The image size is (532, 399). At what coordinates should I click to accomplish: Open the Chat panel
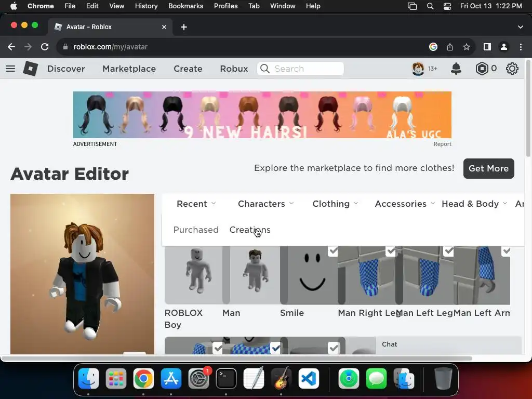pyautogui.click(x=448, y=344)
